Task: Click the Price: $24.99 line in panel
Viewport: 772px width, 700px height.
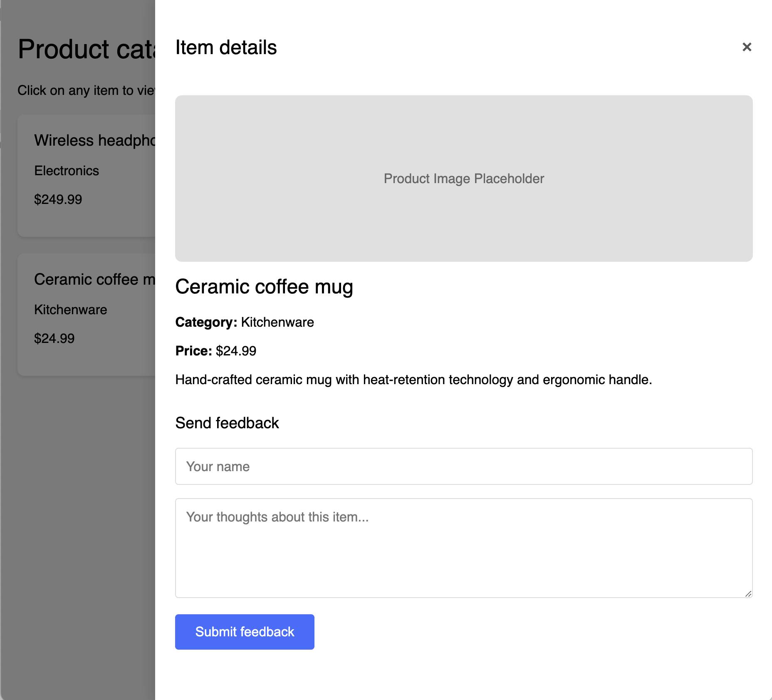Action: pos(215,351)
